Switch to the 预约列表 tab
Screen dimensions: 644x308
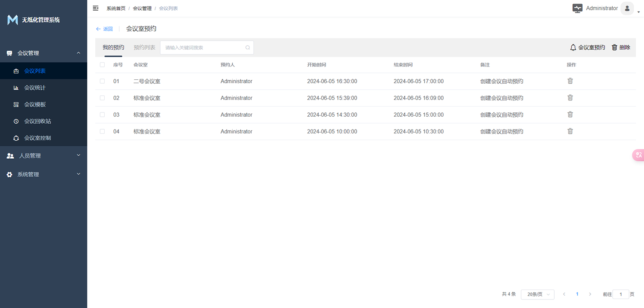click(x=144, y=48)
